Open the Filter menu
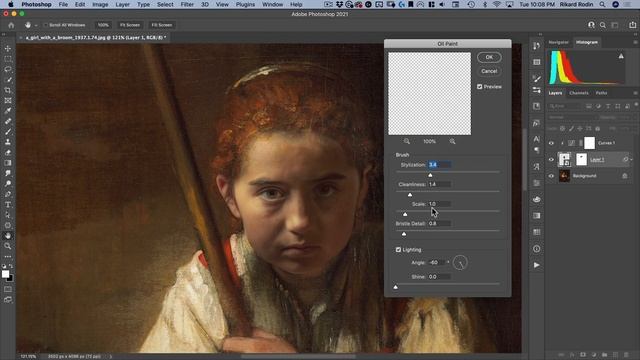Screen dimensions: 640x360 187,4
